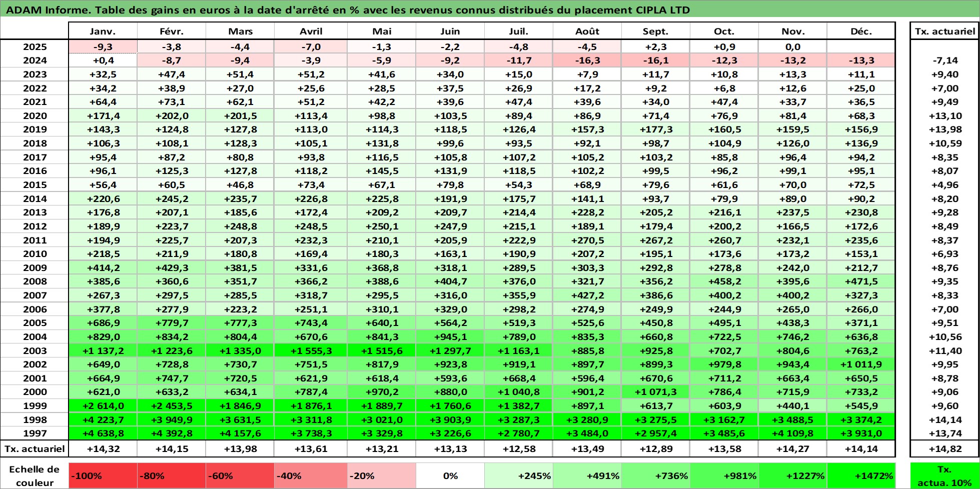Viewport: 980px width, 489px height.
Task: Select the '+13,98' actuarial rate for 2019
Action: pyautogui.click(x=944, y=129)
